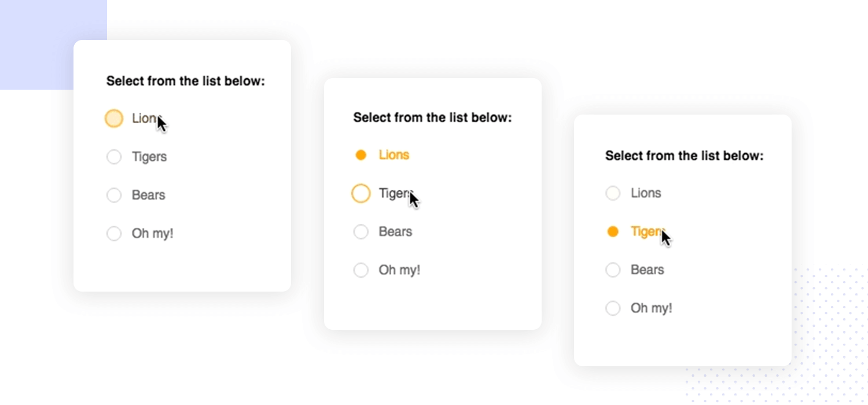Viewport: 868px width, 405px height.
Task: Choose the Bears radio button in middle card
Action: (x=361, y=232)
